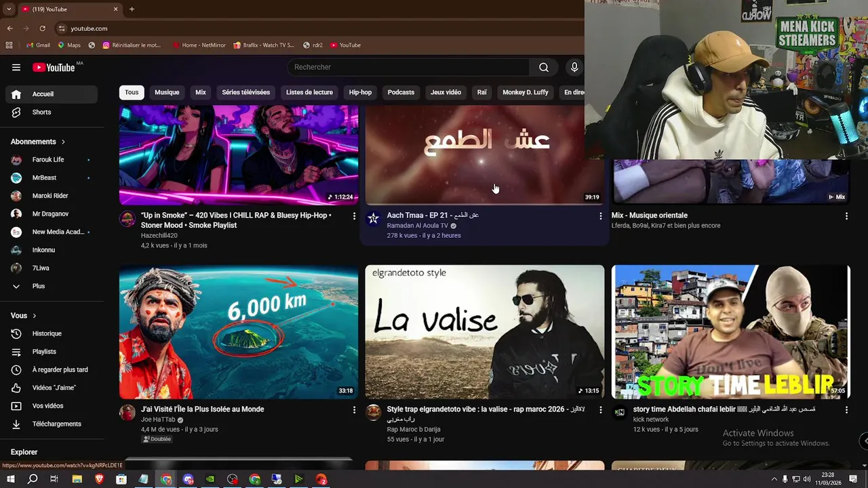Select the Monkey D. Luffy chip
Screen dimensions: 868x488
tap(526, 92)
